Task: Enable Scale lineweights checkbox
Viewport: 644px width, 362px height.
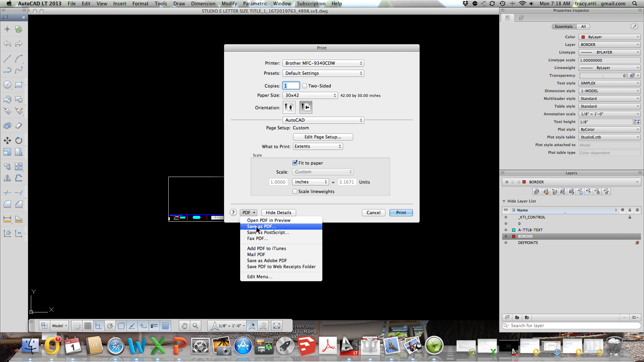Action: pos(295,191)
